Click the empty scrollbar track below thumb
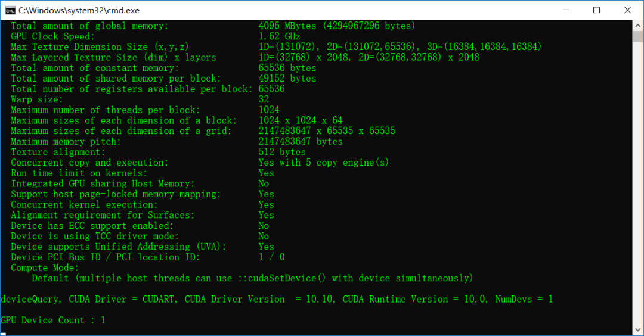This screenshot has width=644, height=336. (x=637, y=179)
